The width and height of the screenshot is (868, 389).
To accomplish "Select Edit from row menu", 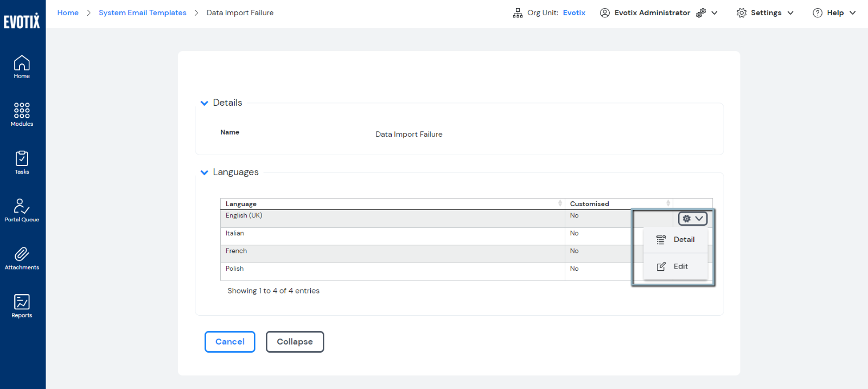I will pos(675,266).
